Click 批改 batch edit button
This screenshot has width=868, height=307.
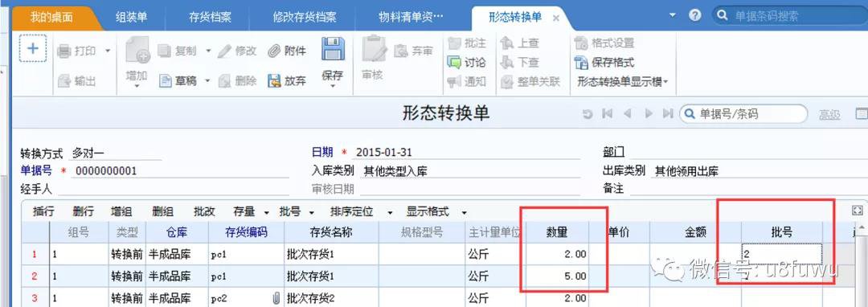click(x=204, y=212)
